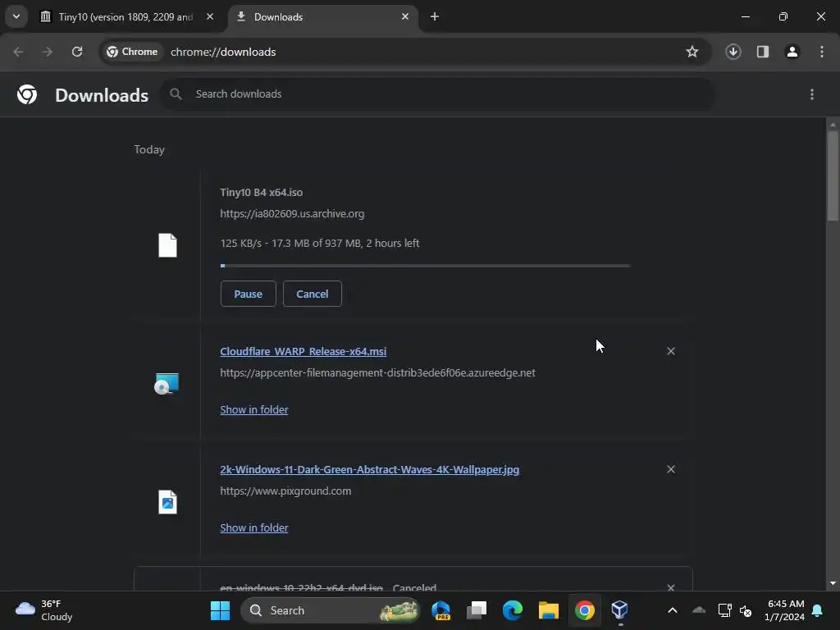Open network settings tray icon
Screen dimensions: 840x630
pyautogui.click(x=725, y=610)
